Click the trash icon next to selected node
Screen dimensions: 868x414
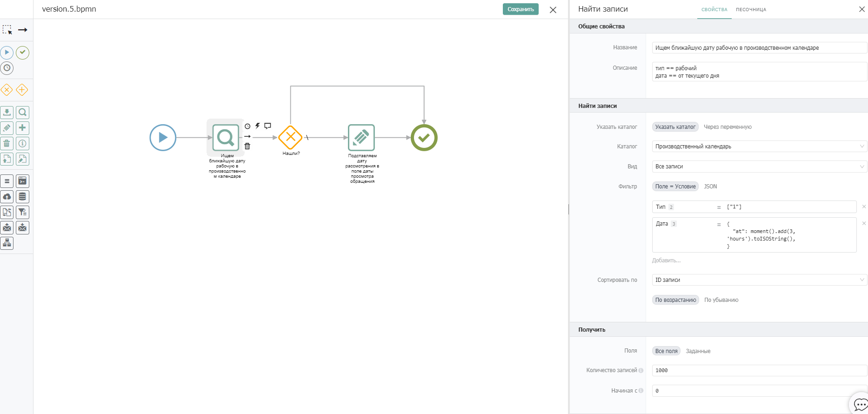pos(247,146)
